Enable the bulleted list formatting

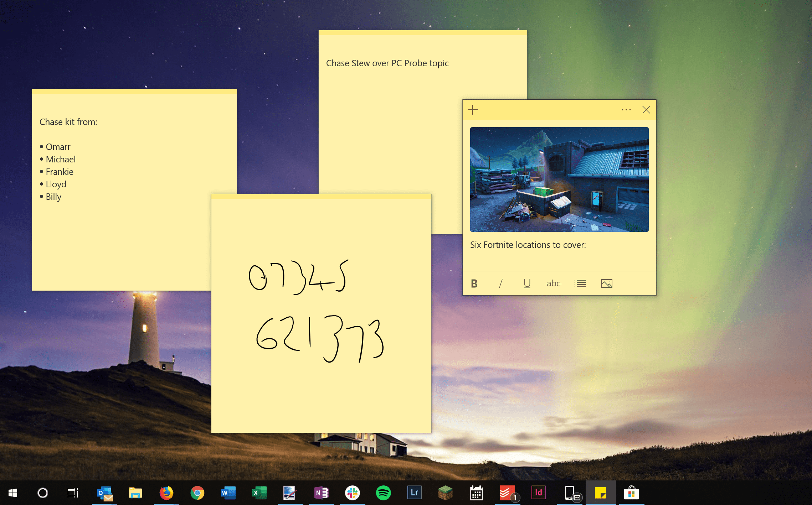tap(580, 283)
